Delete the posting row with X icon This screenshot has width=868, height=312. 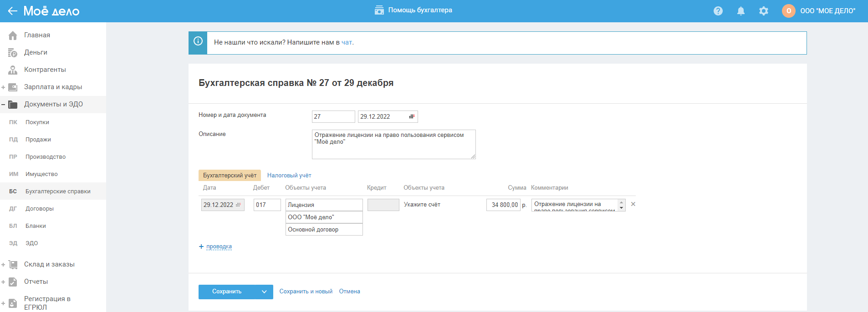tap(633, 204)
